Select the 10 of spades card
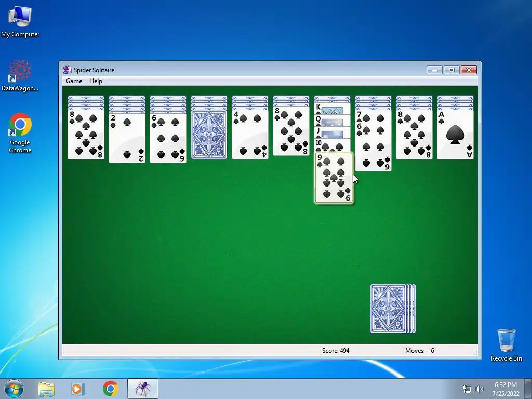 (332, 145)
